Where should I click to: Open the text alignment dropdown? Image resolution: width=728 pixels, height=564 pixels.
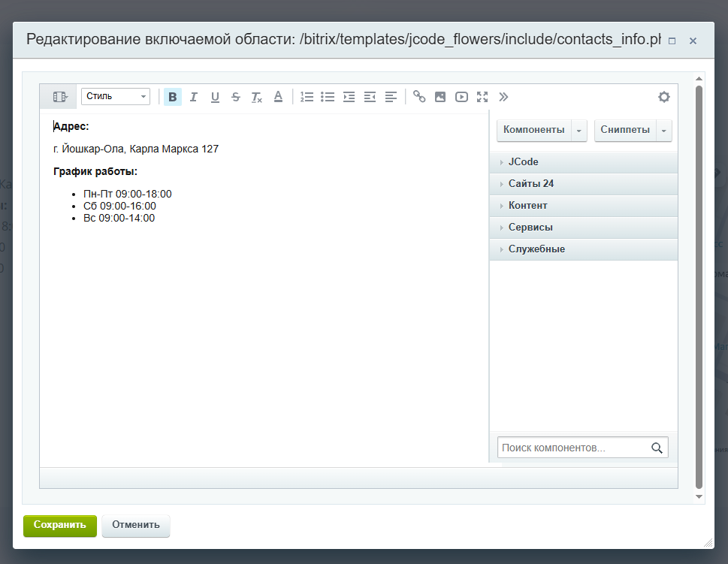pyautogui.click(x=391, y=97)
